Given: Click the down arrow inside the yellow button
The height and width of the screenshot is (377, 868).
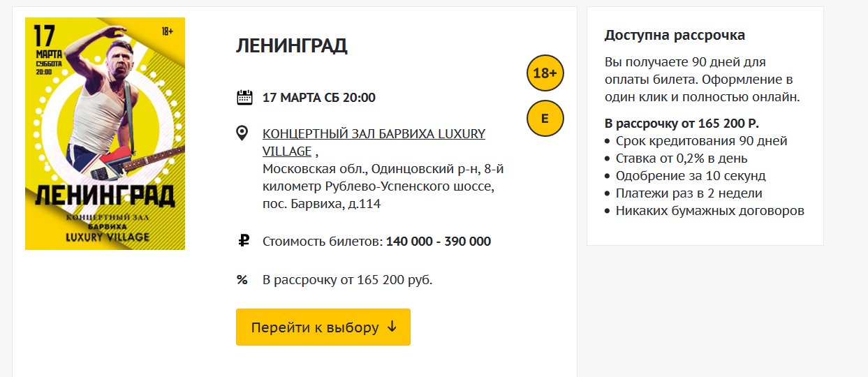Looking at the screenshot, I should pyautogui.click(x=392, y=327).
